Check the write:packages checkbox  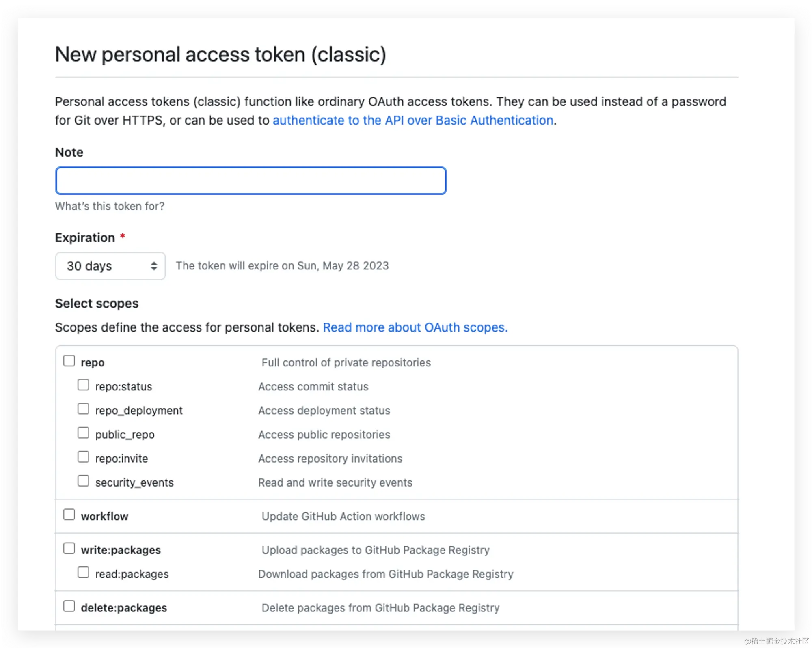point(69,548)
